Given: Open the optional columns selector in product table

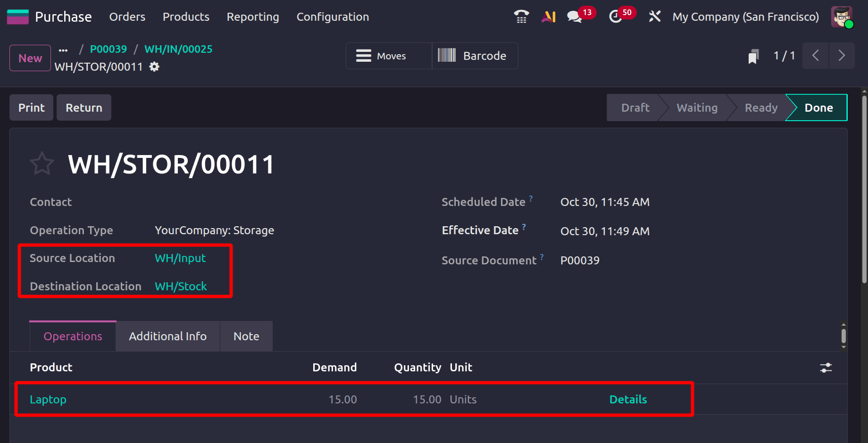Looking at the screenshot, I should coord(826,368).
